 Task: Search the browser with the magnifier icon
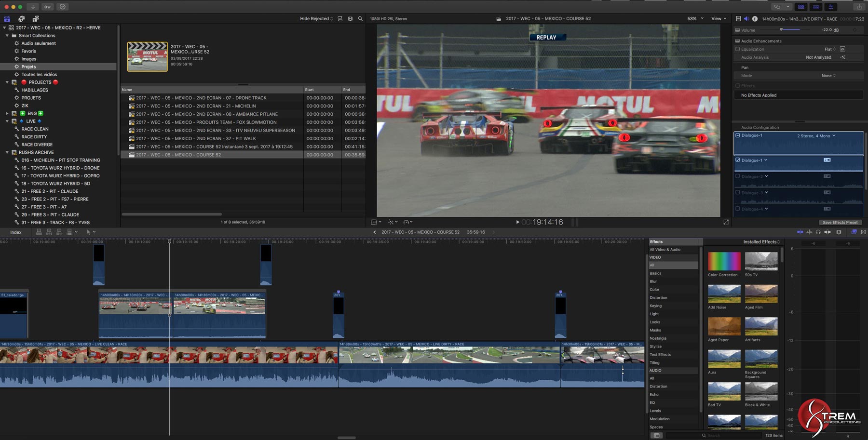tap(360, 19)
